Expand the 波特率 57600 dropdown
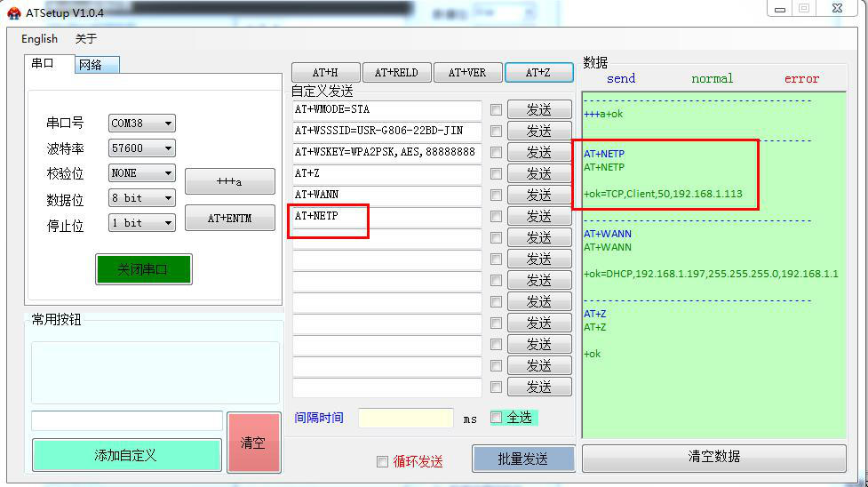Viewport: 868px width, 487px height. (142, 148)
